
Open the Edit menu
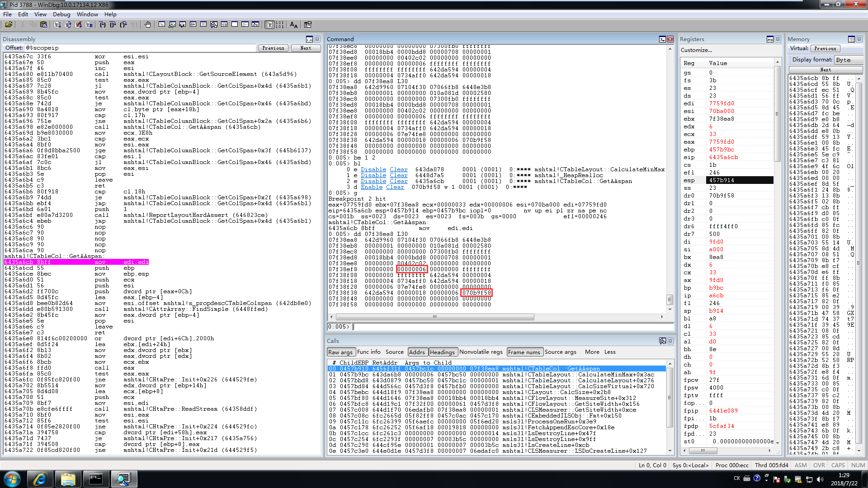(x=23, y=14)
